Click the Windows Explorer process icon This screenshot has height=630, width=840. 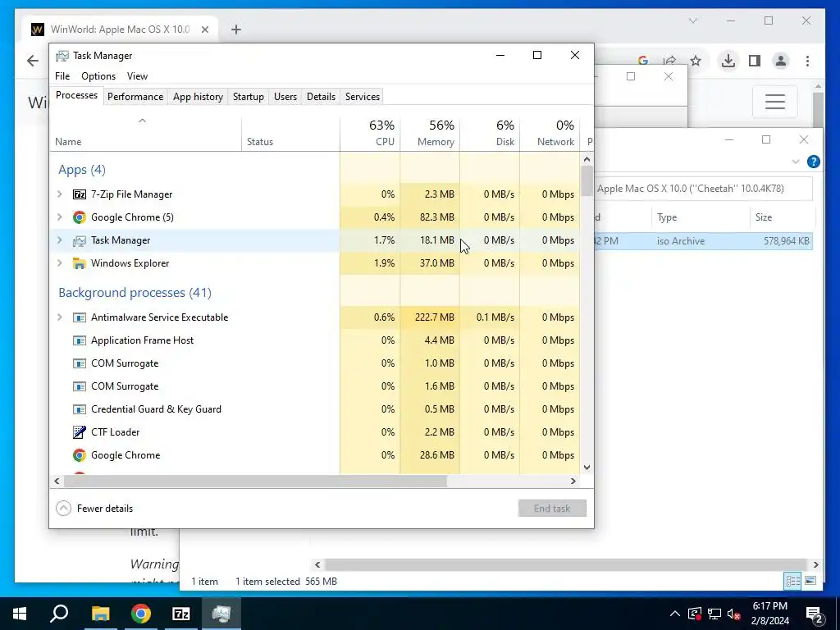point(80,263)
